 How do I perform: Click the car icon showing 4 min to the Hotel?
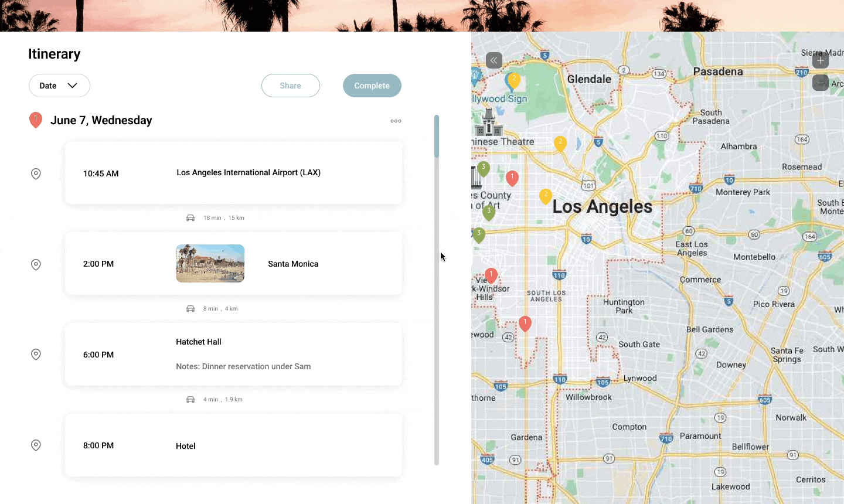(x=190, y=399)
